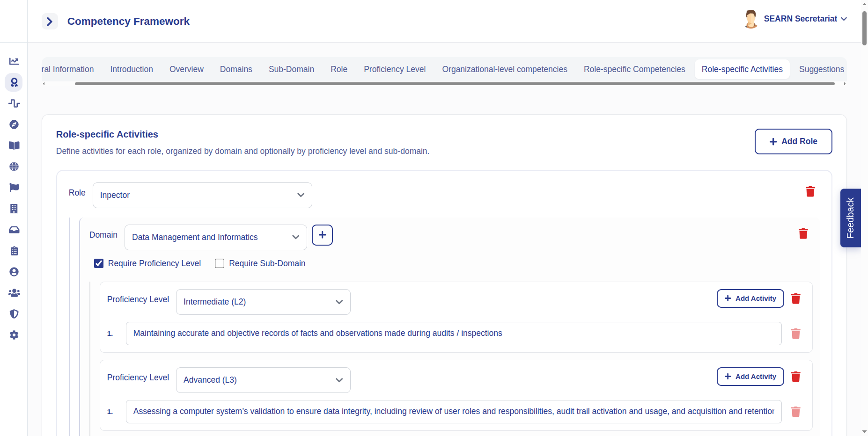
Task: Click the page vertical scrollbar thumb
Action: click(x=864, y=27)
